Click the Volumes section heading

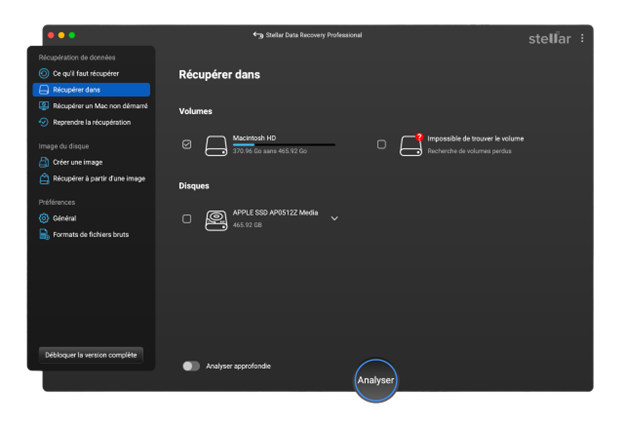click(x=195, y=111)
